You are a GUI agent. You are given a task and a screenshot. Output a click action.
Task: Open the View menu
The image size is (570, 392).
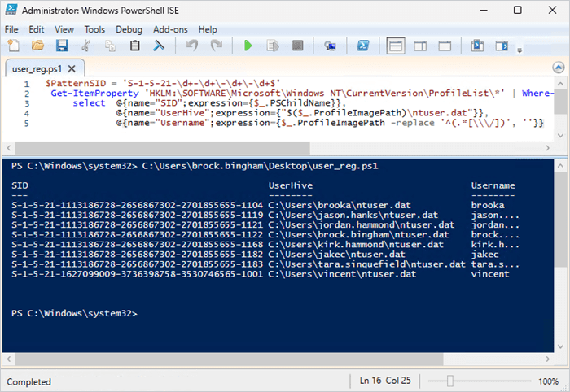[x=64, y=29]
